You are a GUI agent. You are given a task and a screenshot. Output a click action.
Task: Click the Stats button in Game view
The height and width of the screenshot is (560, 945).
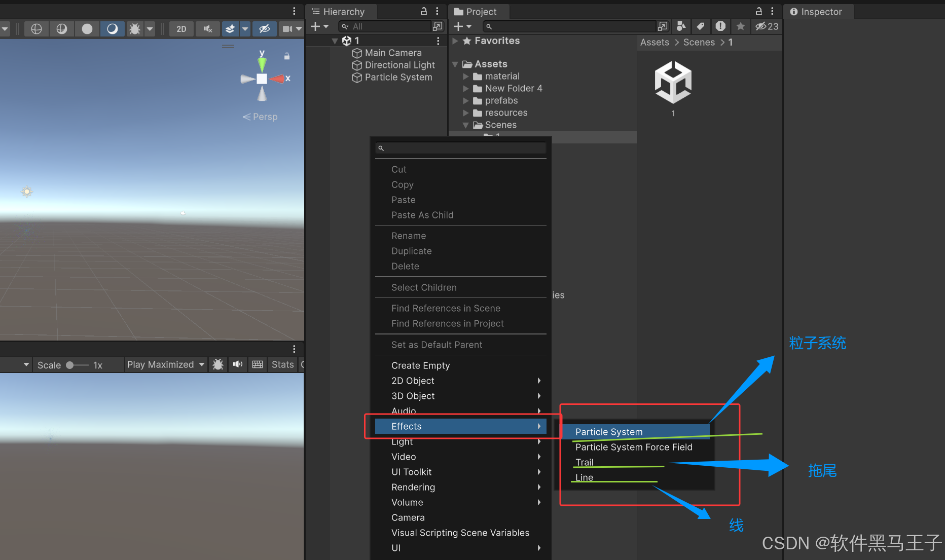[282, 364]
